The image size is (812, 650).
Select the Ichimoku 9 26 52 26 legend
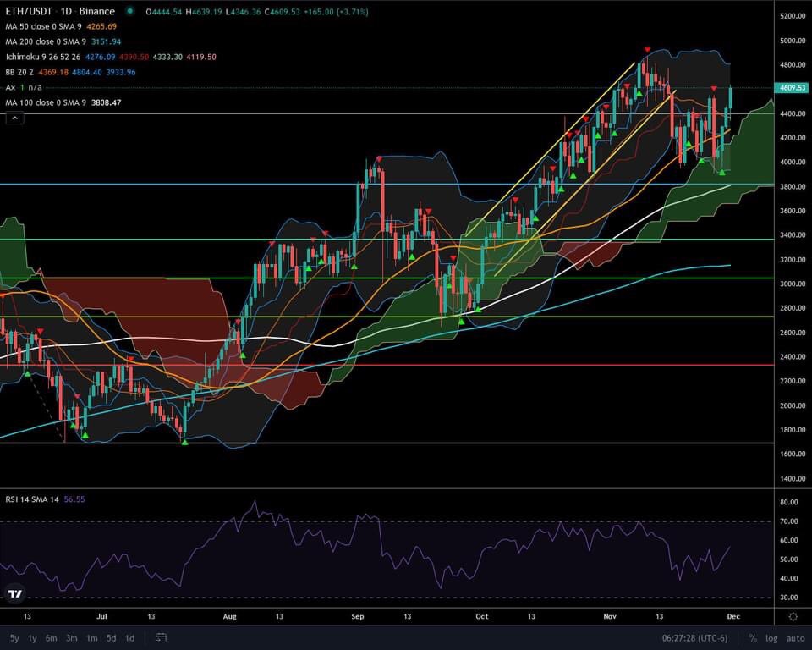coord(43,57)
